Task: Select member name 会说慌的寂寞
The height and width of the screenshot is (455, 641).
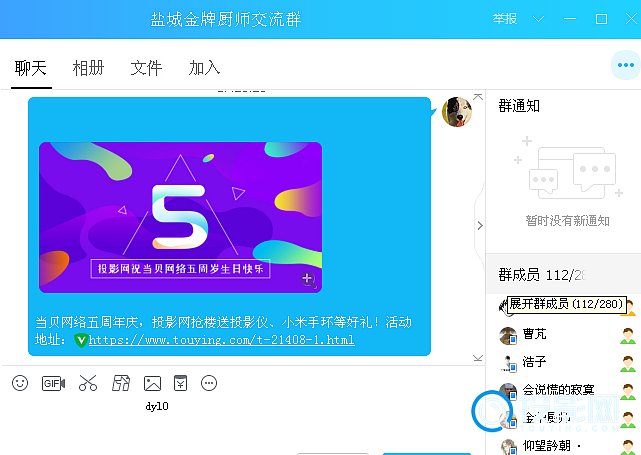Action: (x=558, y=390)
